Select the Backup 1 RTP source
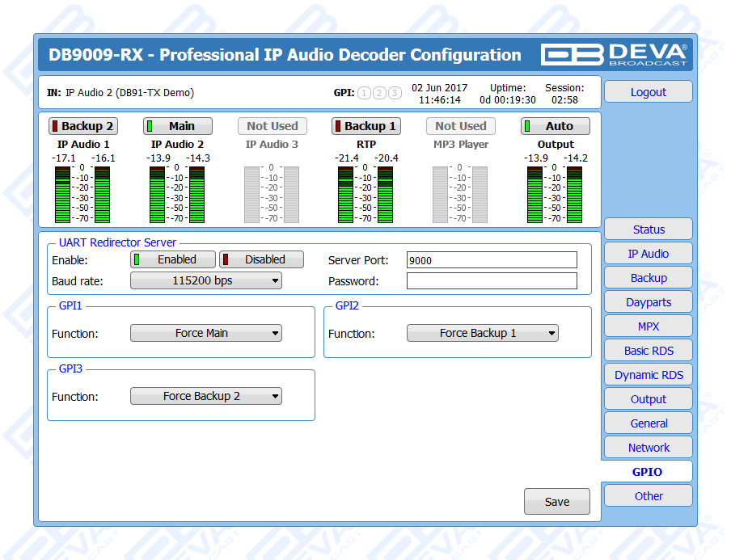Image resolution: width=731 pixels, height=560 pixels. pyautogui.click(x=366, y=126)
